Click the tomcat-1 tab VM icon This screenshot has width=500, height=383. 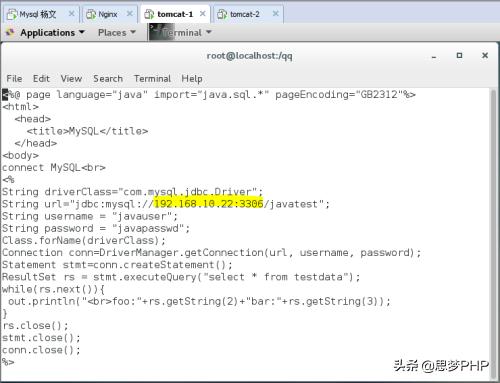149,14
